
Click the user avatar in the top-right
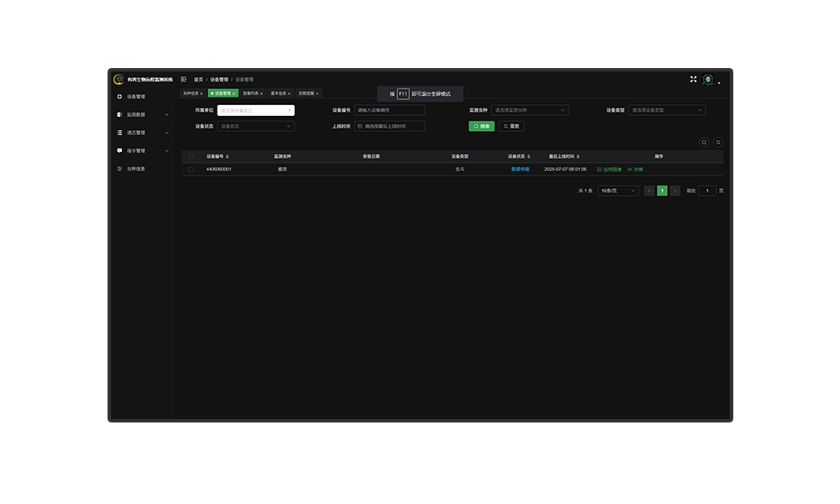(x=707, y=80)
